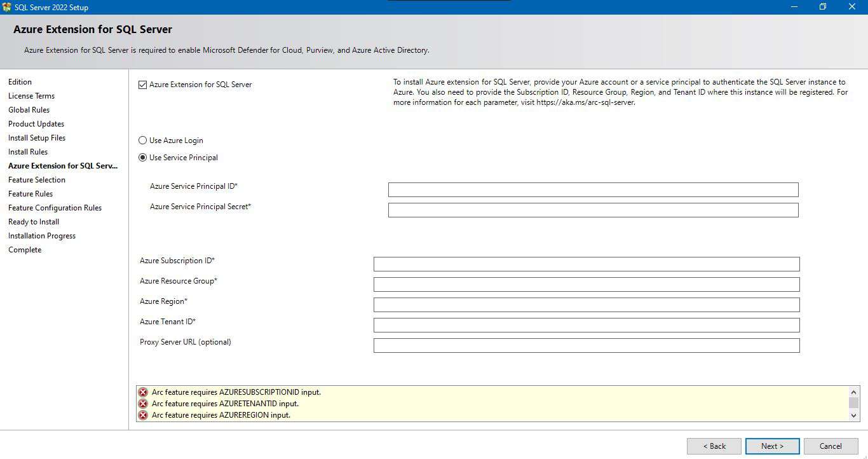Image resolution: width=868 pixels, height=459 pixels.
Task: Focus the Azure Service Principal Secret field
Action: pos(593,210)
